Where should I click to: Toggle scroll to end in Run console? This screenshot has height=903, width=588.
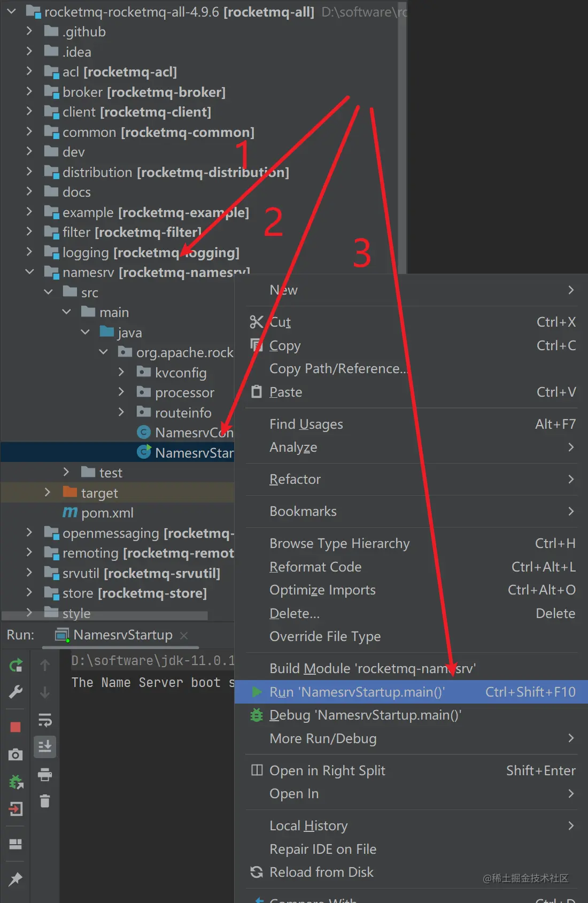coord(45,746)
